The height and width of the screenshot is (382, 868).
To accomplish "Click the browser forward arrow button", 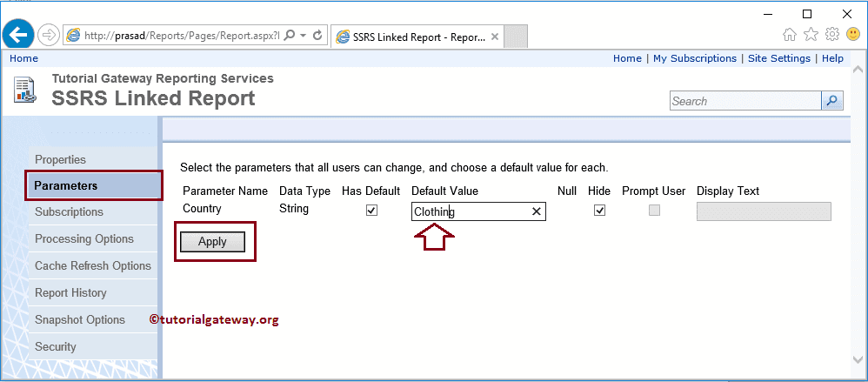I will coord(49,36).
